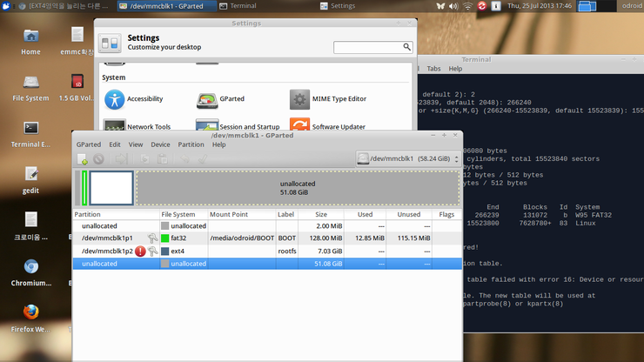The image size is (644, 362).
Task: Click the Settings search field
Action: click(367, 47)
